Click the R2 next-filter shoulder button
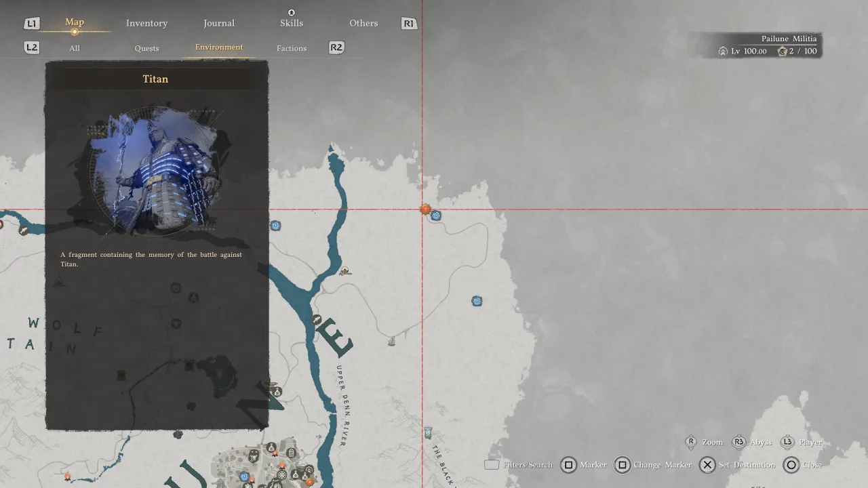Screen dimensions: 868x488 click(336, 47)
